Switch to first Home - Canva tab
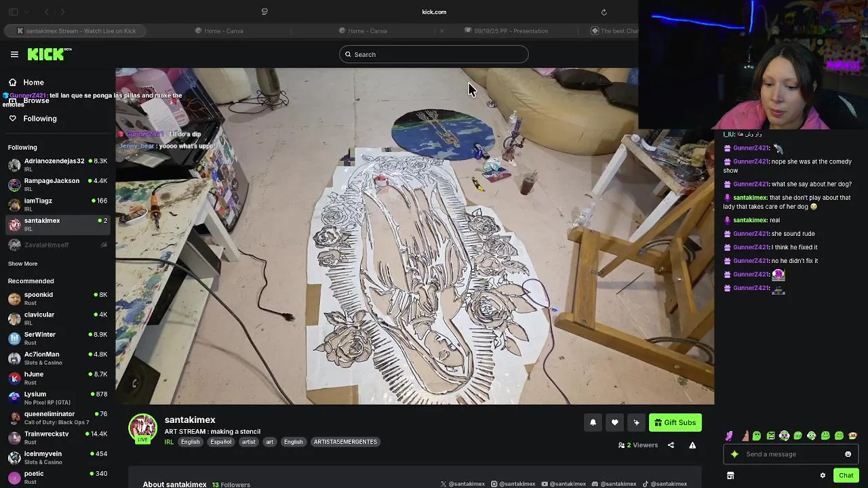The height and width of the screenshot is (488, 868). tap(219, 30)
